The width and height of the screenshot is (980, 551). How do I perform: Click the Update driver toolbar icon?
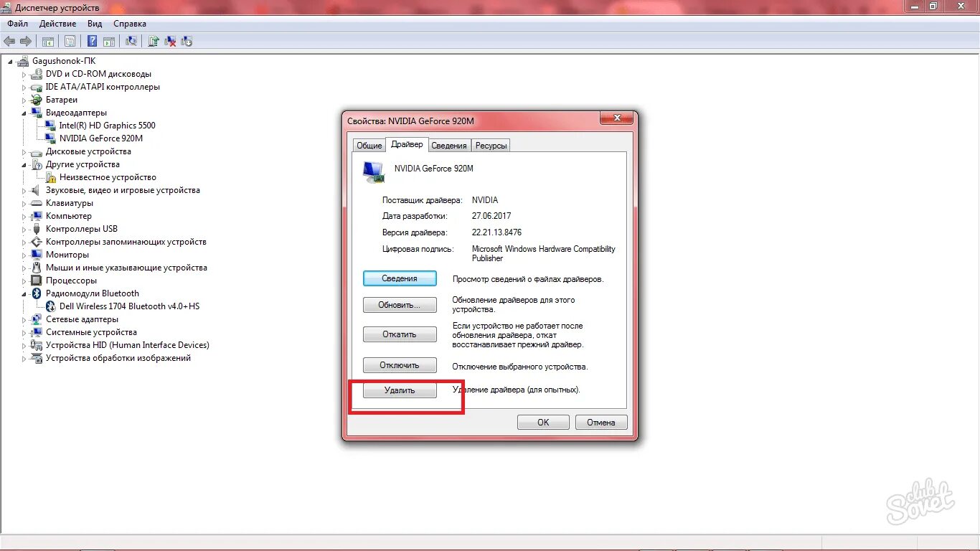[x=154, y=41]
